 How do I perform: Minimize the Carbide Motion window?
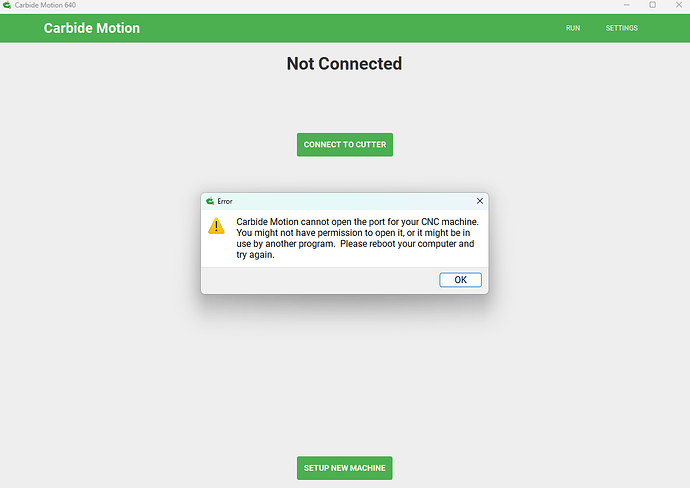[x=624, y=5]
